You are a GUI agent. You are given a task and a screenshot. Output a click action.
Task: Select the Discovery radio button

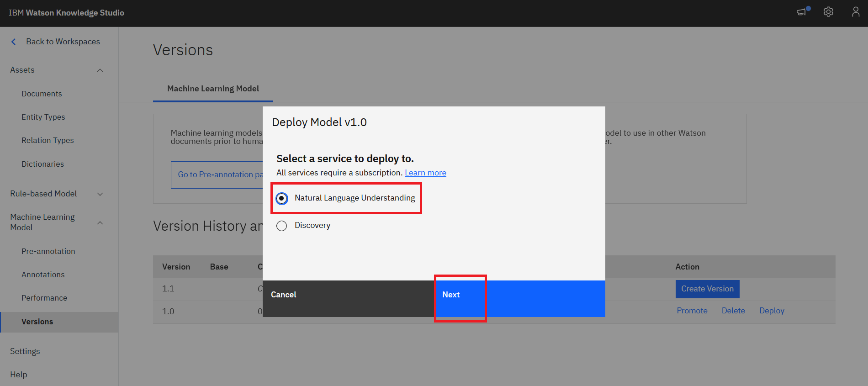[282, 226]
